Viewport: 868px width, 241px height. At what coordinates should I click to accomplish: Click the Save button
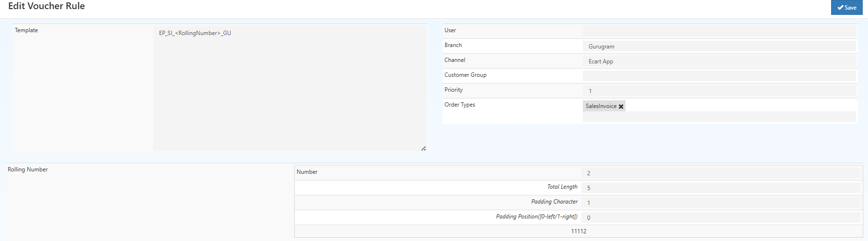click(x=846, y=8)
